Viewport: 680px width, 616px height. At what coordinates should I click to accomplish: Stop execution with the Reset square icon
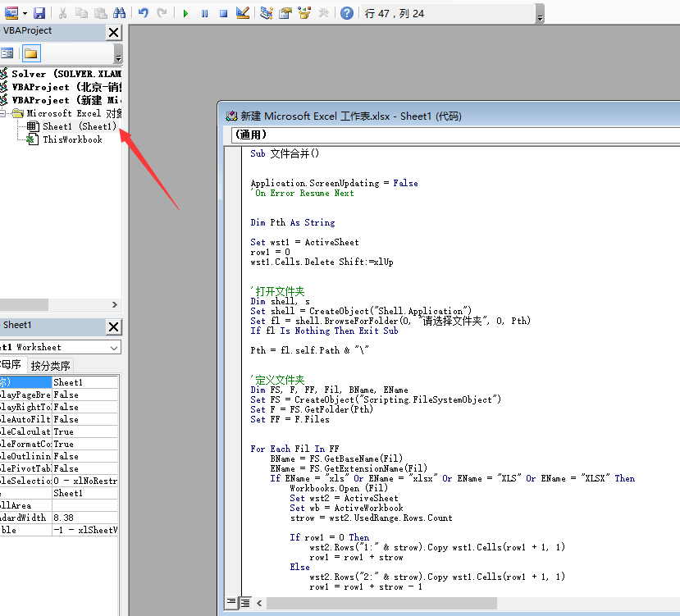pyautogui.click(x=223, y=13)
